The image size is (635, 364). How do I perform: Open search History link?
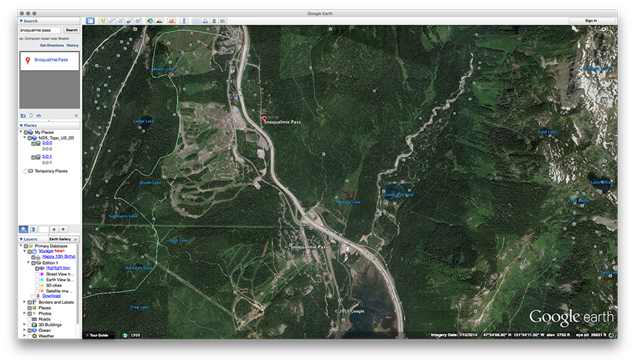73,45
